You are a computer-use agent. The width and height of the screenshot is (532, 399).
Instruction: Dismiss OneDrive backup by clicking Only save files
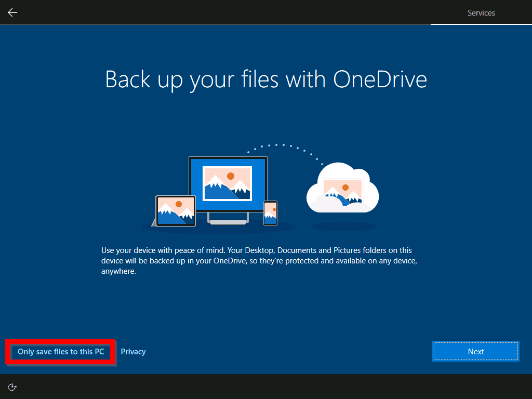60,352
